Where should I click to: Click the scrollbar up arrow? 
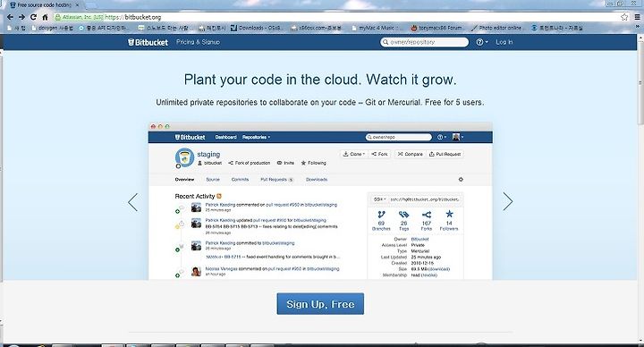tap(640, 38)
